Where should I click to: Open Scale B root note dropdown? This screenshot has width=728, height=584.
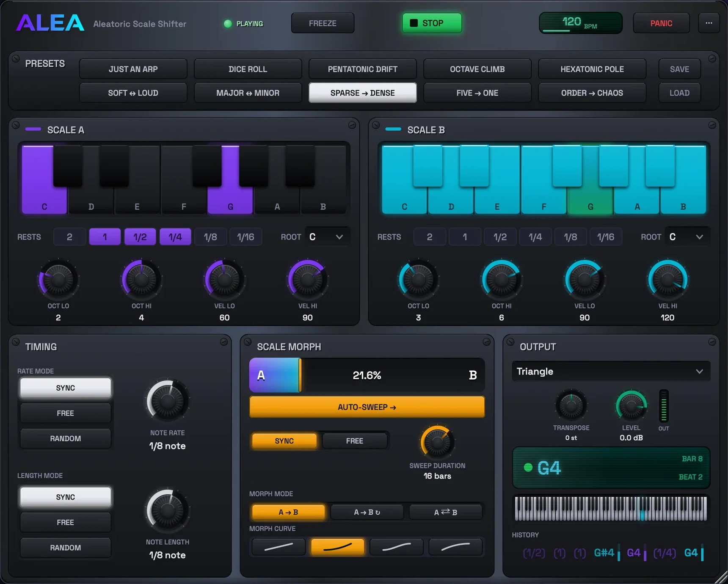pyautogui.click(x=687, y=237)
